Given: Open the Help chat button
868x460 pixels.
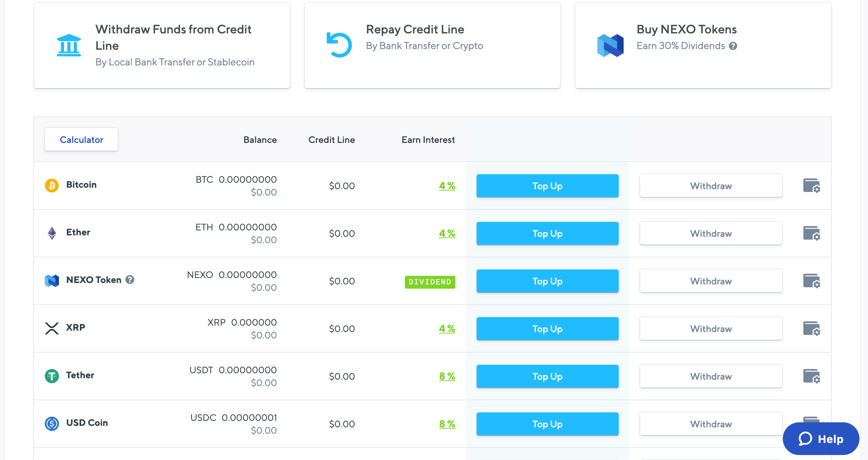Looking at the screenshot, I should point(821,439).
